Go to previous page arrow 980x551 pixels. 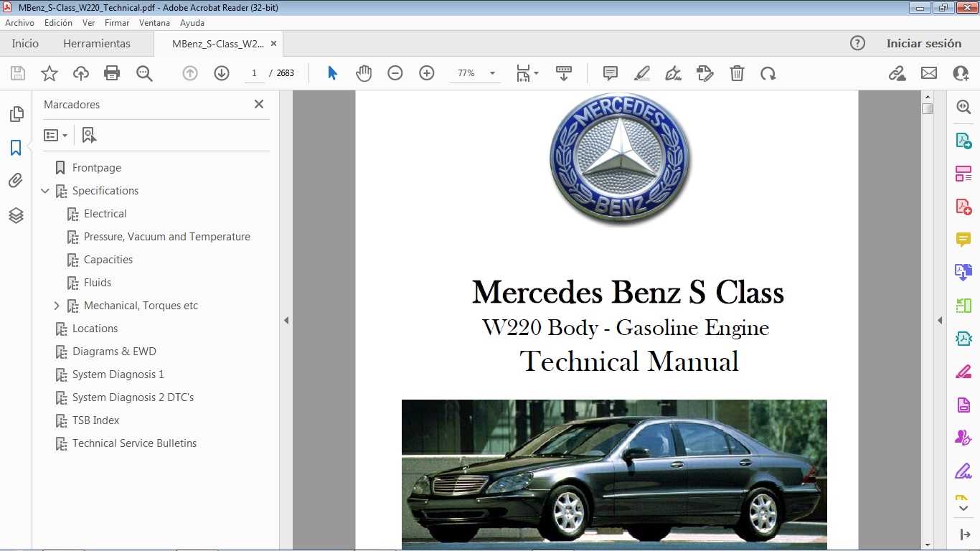click(x=190, y=73)
